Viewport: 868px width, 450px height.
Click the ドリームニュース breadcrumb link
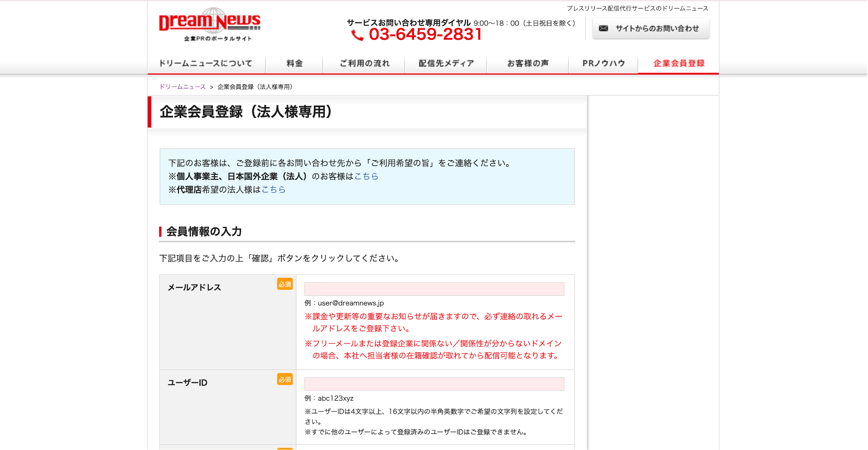coord(183,87)
